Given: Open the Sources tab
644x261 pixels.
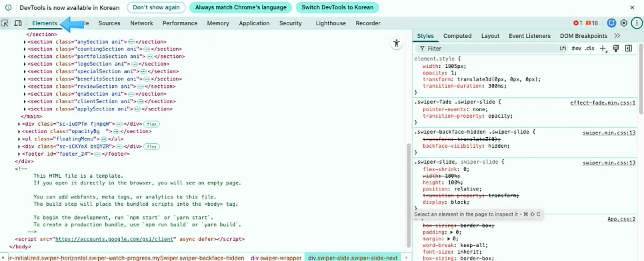Looking at the screenshot, I should point(109,23).
